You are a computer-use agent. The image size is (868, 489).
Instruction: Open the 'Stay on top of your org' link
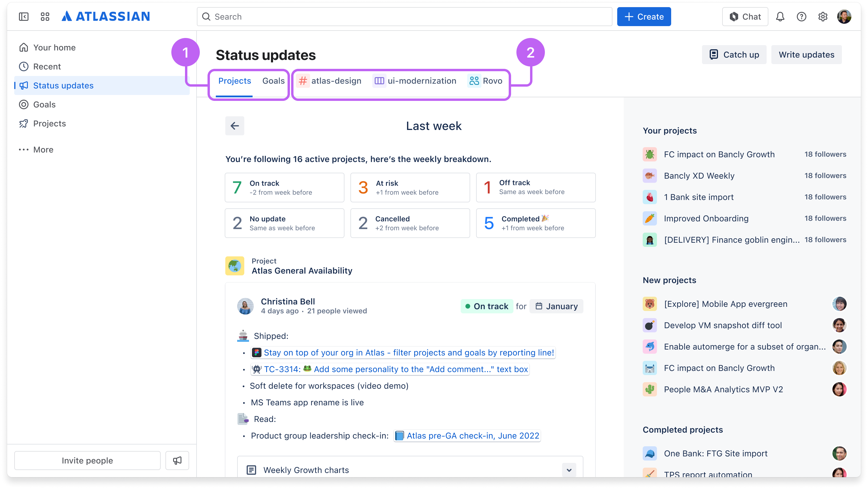[403, 353]
